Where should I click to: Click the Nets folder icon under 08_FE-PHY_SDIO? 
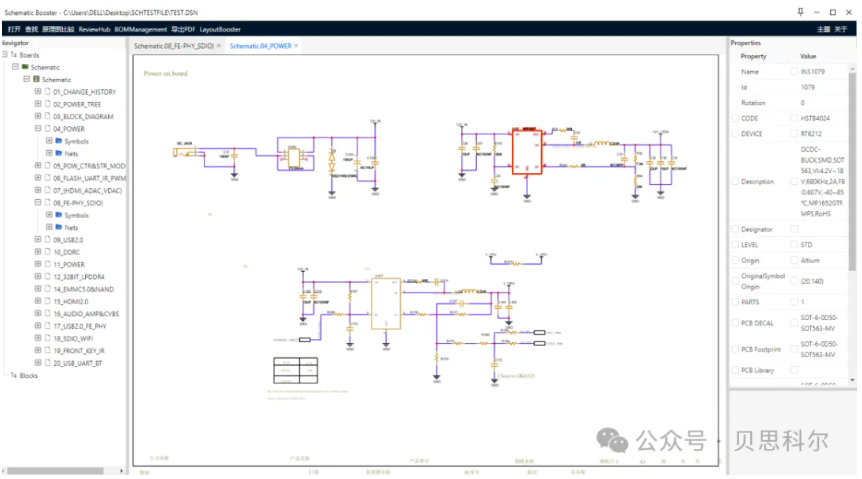(x=59, y=227)
